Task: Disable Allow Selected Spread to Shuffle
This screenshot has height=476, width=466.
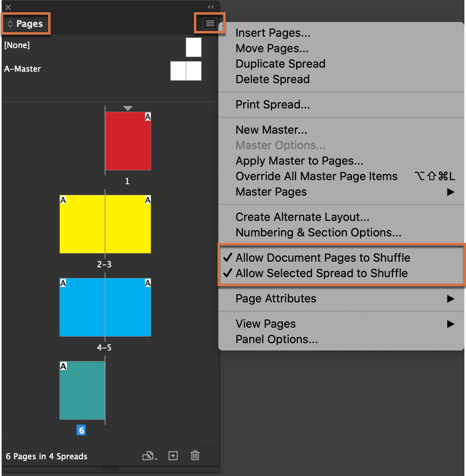Action: 321,273
